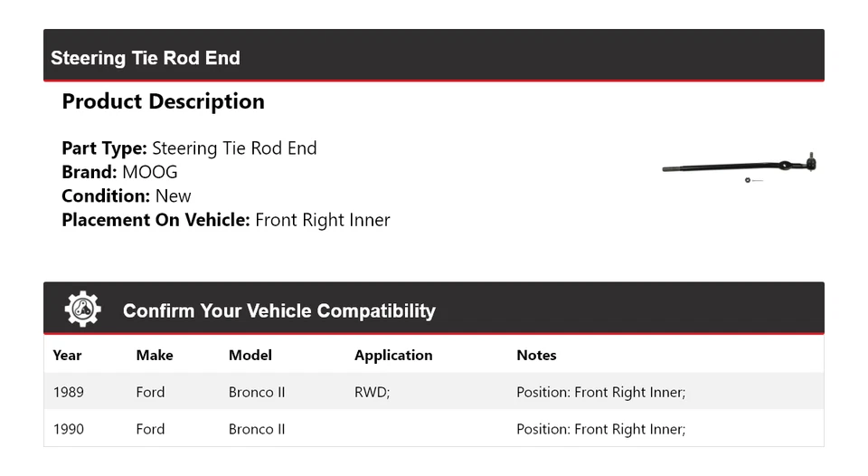Click Bronco II in the 1990 row
The height and width of the screenshot is (476, 868).
tap(257, 429)
